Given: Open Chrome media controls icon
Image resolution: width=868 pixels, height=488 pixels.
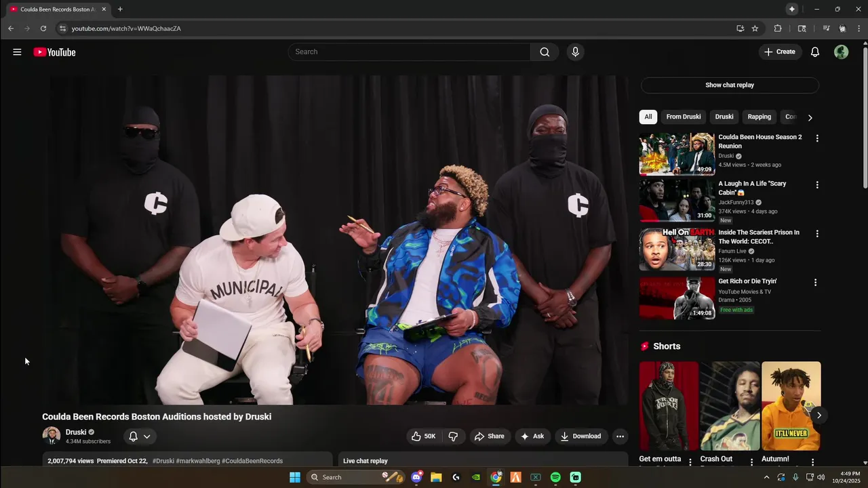Looking at the screenshot, I should (826, 28).
